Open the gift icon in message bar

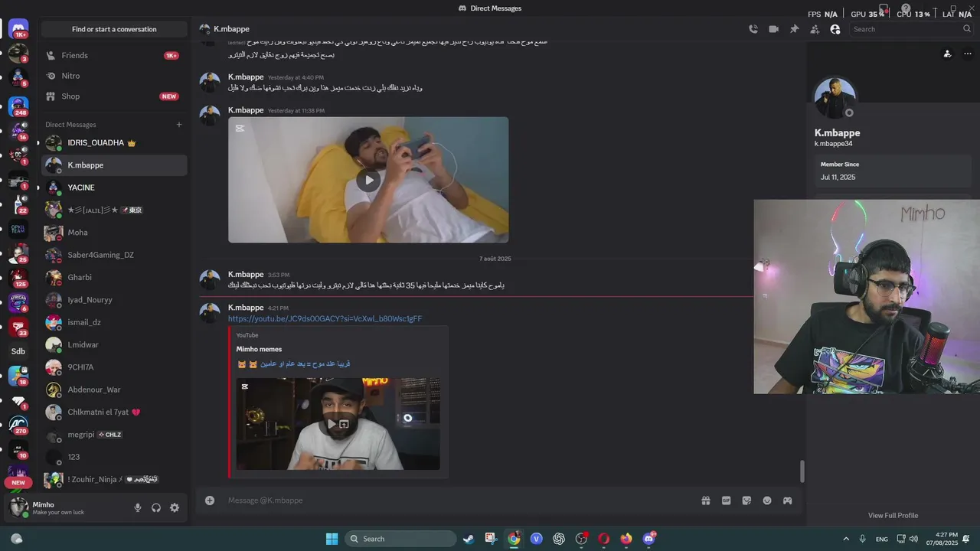(706, 500)
